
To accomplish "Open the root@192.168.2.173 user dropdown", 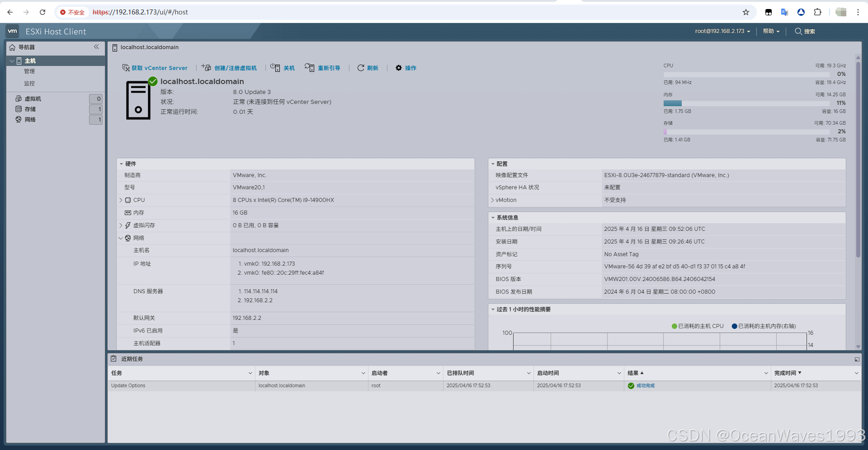I will pos(722,31).
